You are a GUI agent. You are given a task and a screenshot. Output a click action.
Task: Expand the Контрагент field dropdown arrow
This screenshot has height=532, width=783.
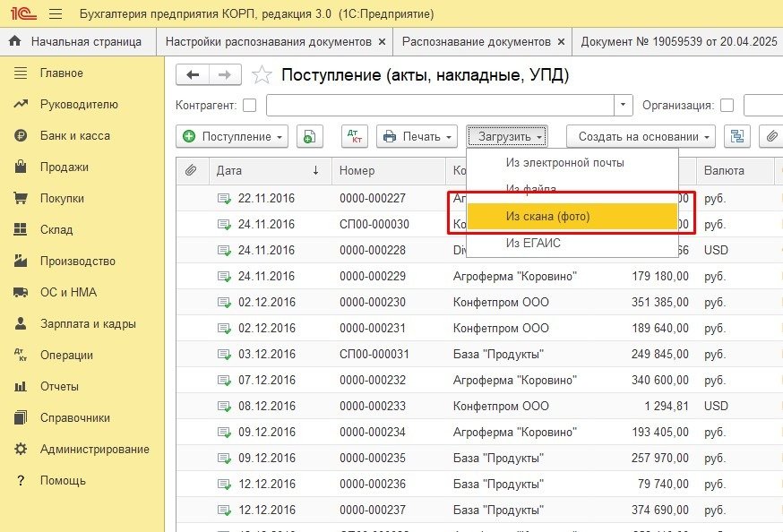(x=624, y=105)
